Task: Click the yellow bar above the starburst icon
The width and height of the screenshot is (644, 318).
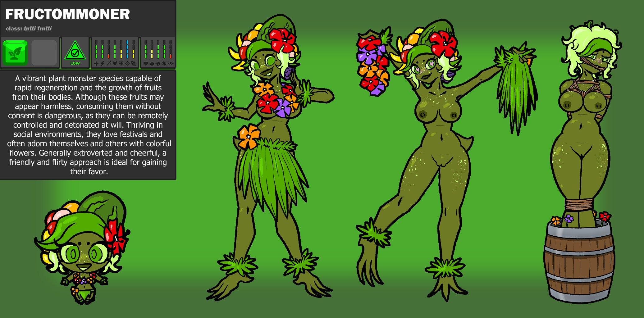Action: pyautogui.click(x=121, y=54)
